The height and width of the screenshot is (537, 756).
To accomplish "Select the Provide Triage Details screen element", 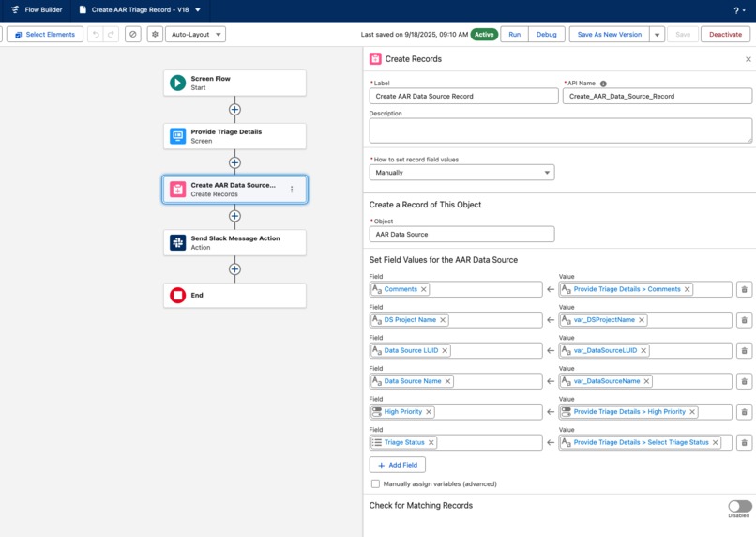I will [234, 136].
